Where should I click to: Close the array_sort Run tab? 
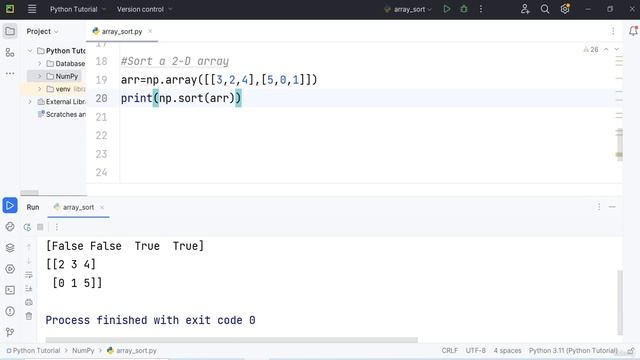102,207
